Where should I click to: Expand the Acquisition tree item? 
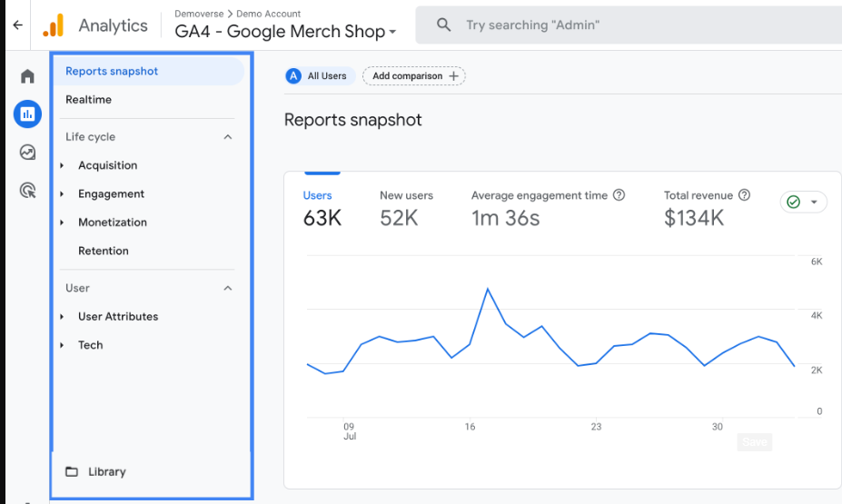[x=62, y=165]
